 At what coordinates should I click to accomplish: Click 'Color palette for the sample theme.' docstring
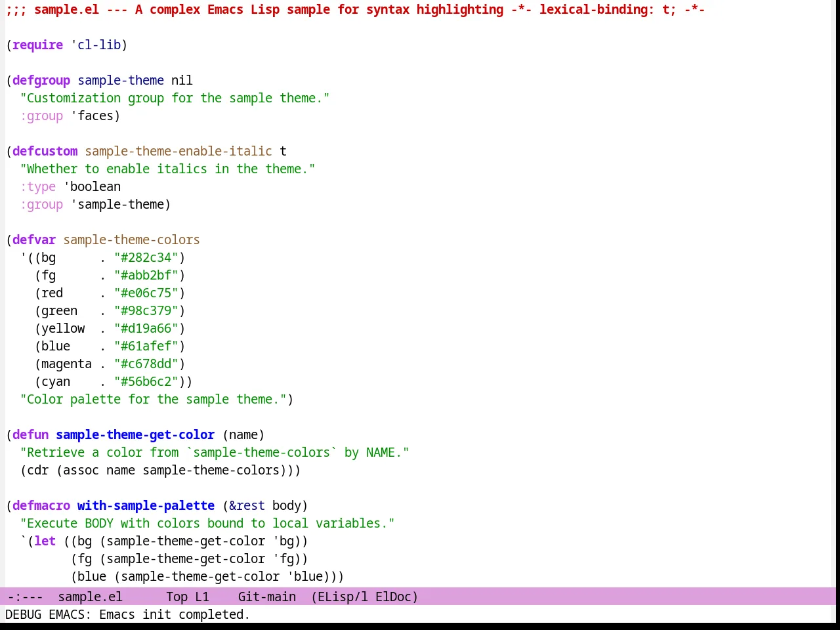click(x=153, y=399)
